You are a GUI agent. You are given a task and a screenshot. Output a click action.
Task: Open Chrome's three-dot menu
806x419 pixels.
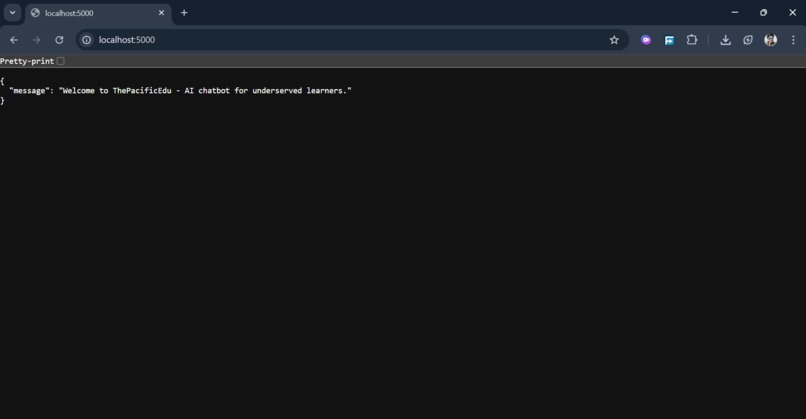tap(793, 40)
